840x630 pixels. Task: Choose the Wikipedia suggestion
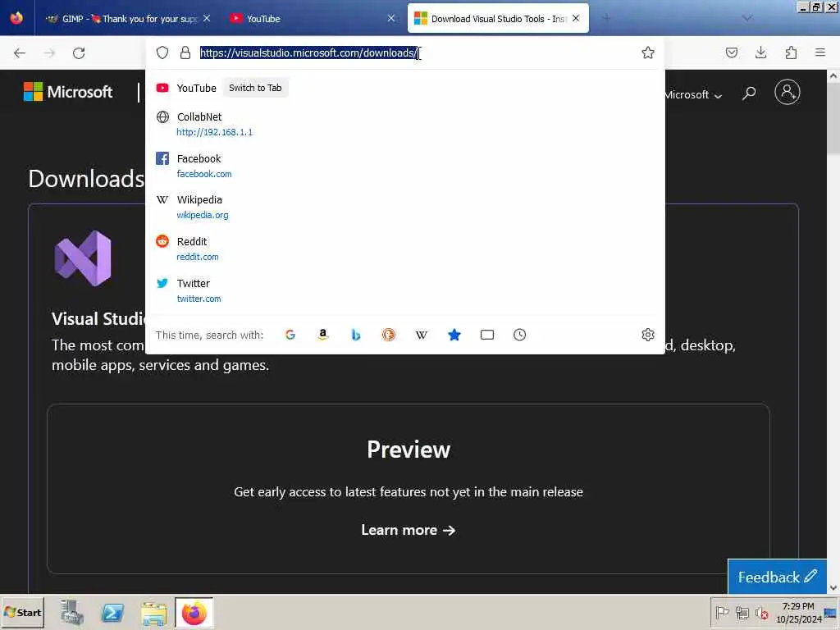[405, 208]
